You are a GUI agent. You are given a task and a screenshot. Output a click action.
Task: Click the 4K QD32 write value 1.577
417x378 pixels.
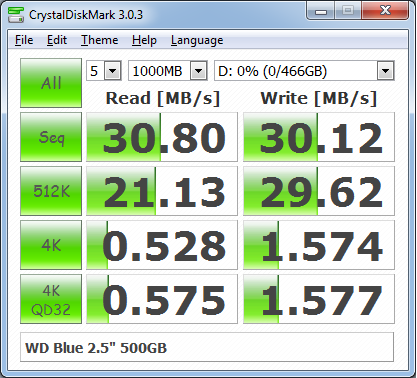(319, 299)
